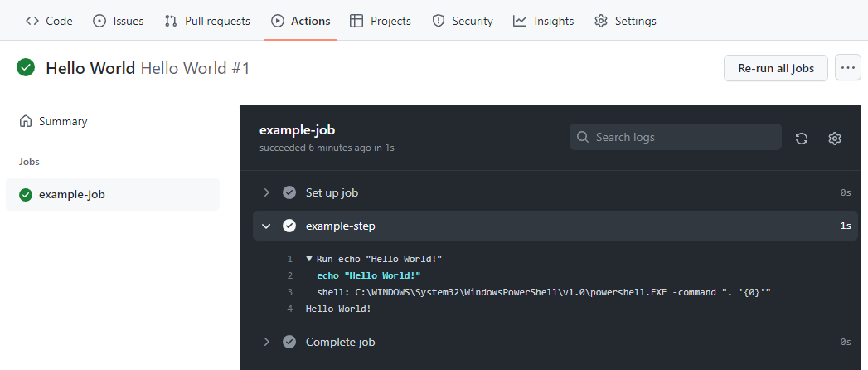
Task: Click the Insights graph icon
Action: coord(520,21)
